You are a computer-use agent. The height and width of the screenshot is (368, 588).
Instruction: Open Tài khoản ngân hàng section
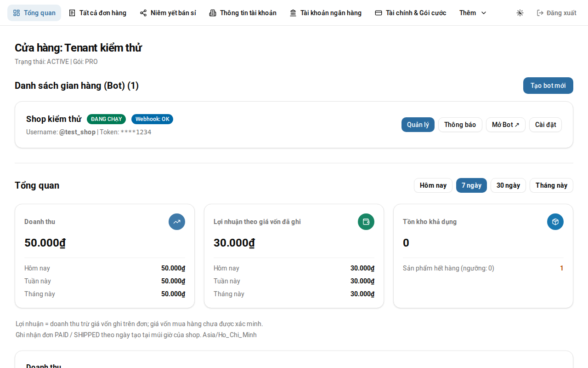click(x=326, y=13)
